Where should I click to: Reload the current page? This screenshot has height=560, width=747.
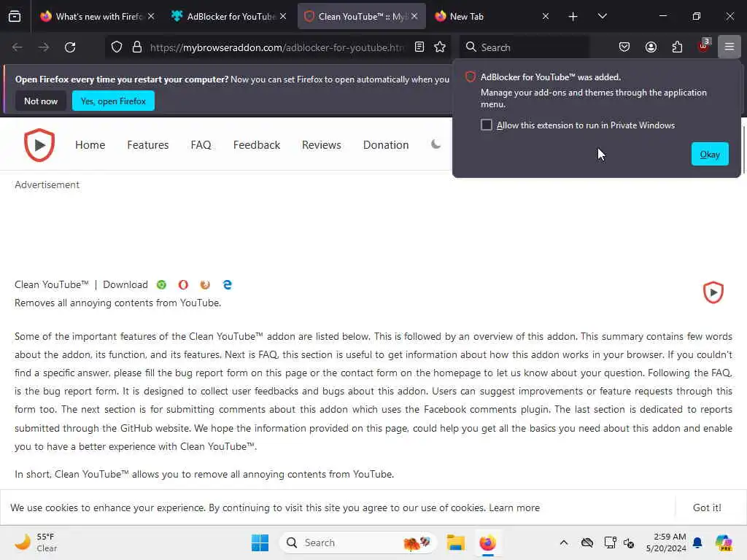pos(70,47)
